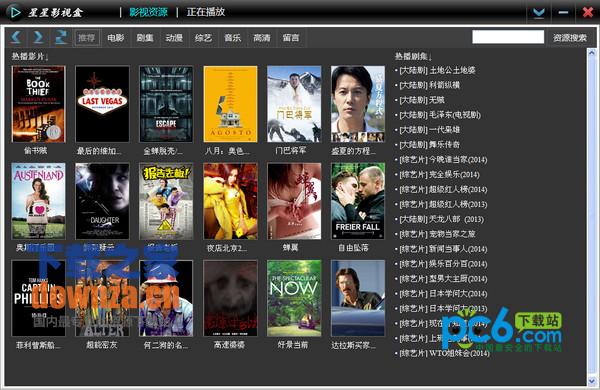Click the refresh page icon
Image resolution: width=600 pixels, height=390 pixels.
[61, 38]
